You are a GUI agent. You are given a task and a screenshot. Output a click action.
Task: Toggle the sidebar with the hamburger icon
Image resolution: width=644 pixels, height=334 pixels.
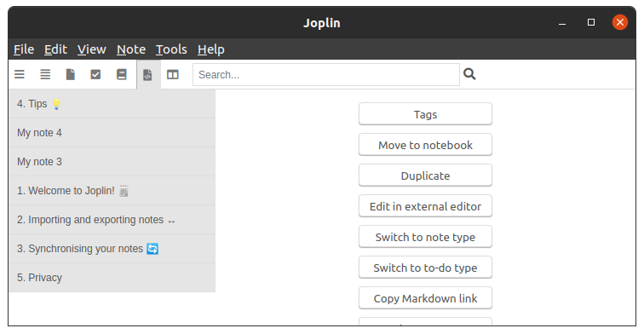(x=20, y=74)
